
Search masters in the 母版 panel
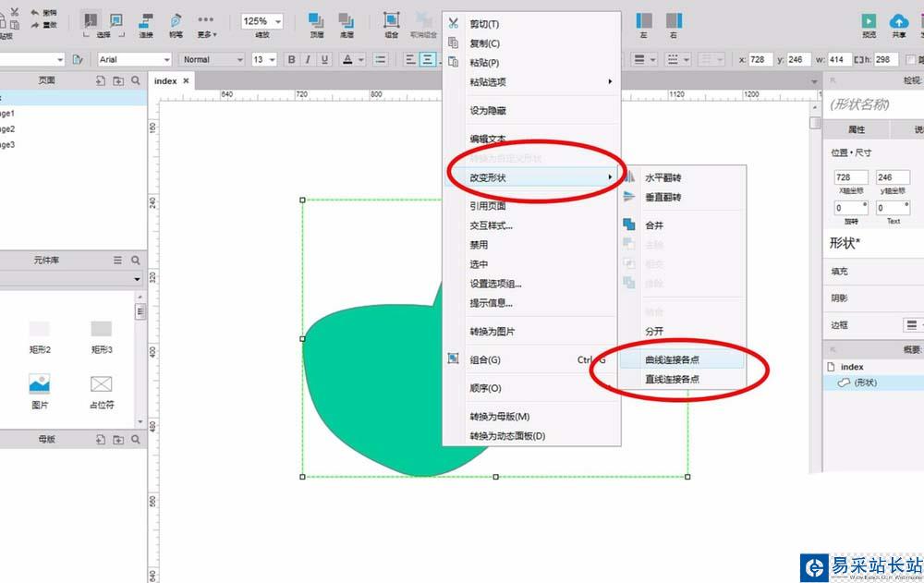pos(136,439)
